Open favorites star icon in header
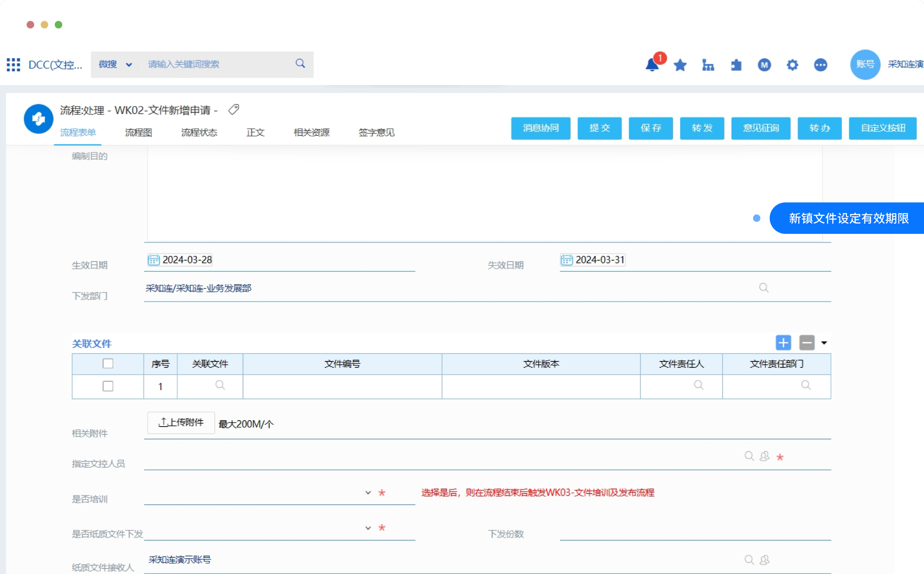 [680, 65]
